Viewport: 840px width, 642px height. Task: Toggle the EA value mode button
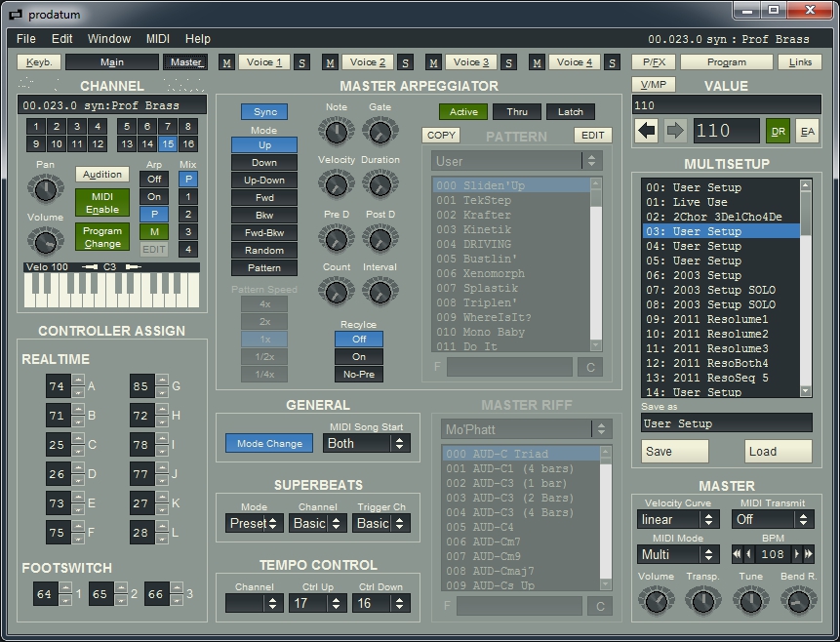point(808,132)
